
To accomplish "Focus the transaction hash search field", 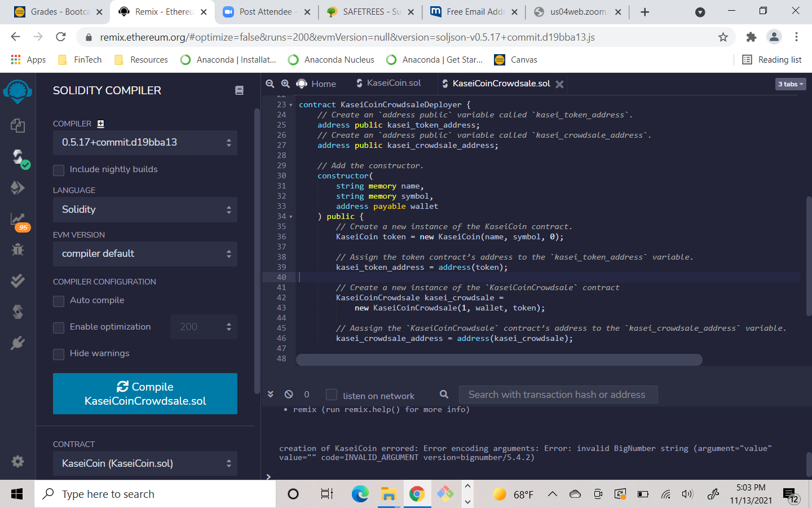I will pyautogui.click(x=558, y=395).
